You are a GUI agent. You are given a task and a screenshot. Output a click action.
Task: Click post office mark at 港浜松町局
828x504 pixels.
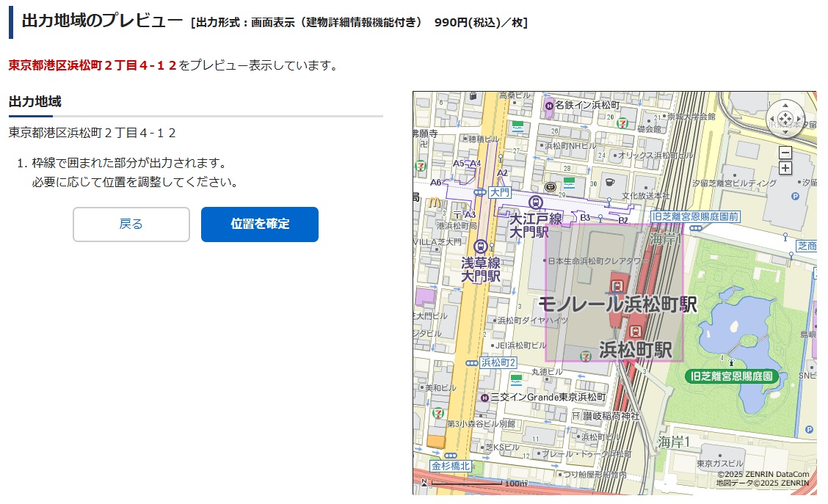457,215
